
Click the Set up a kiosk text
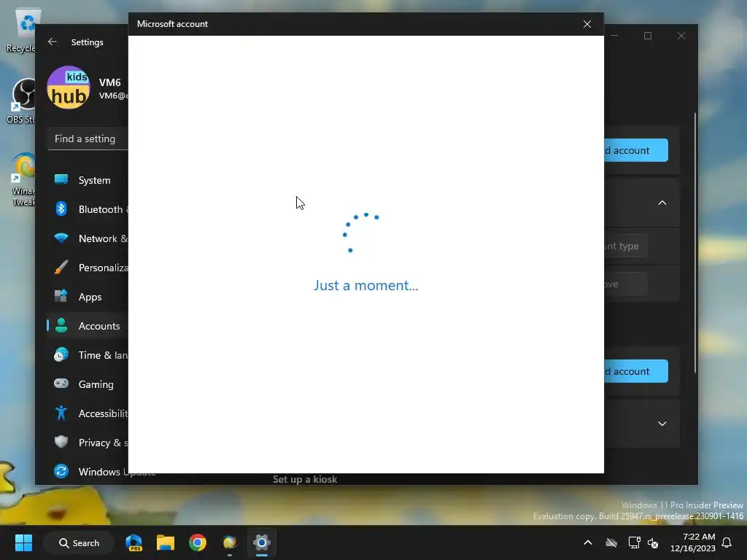[x=305, y=479]
